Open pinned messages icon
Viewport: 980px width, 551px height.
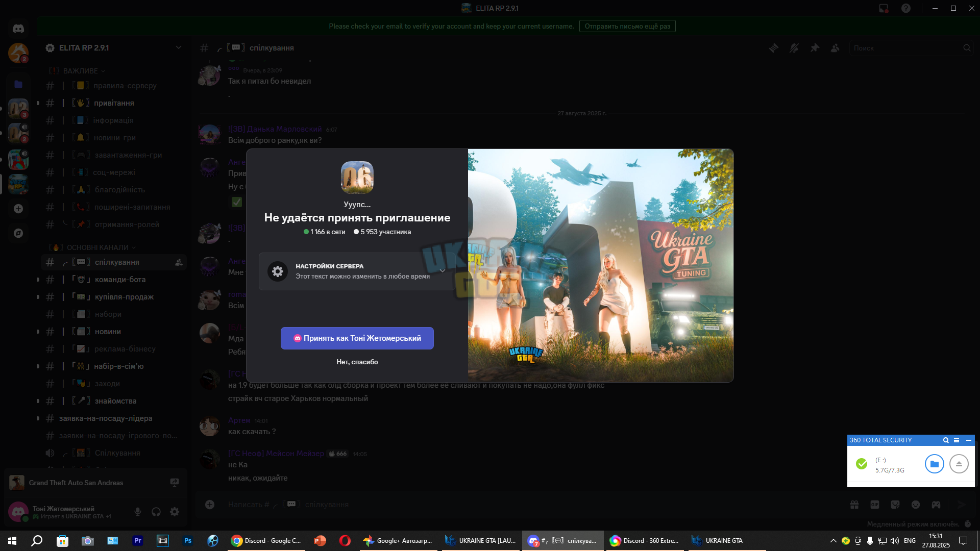pos(815,48)
